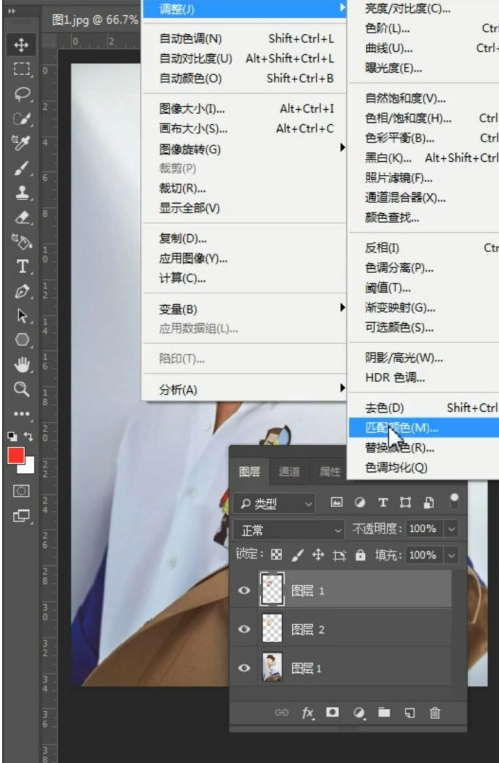
Task: Turn layer filtering switch on or off
Action: (454, 501)
